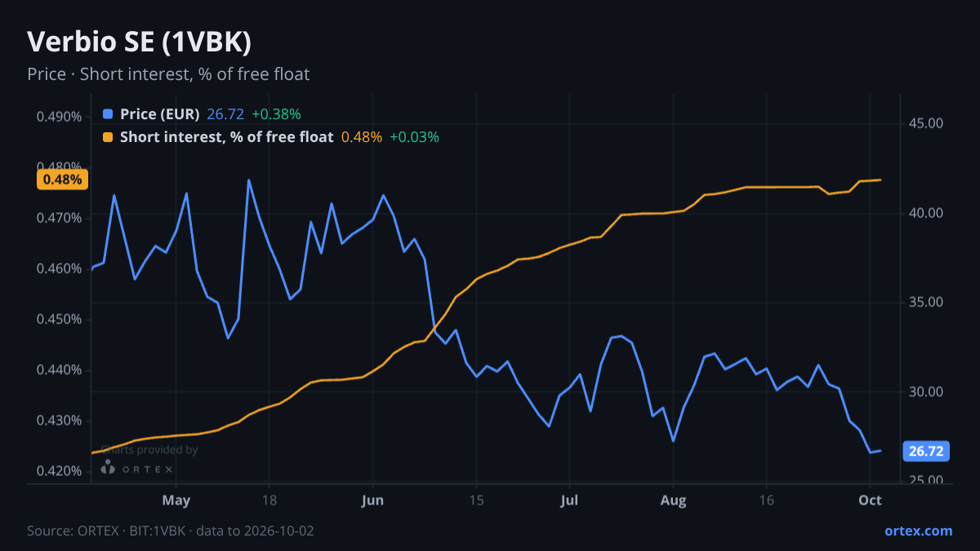
Task: Click the May label on the time axis
Action: (176, 500)
